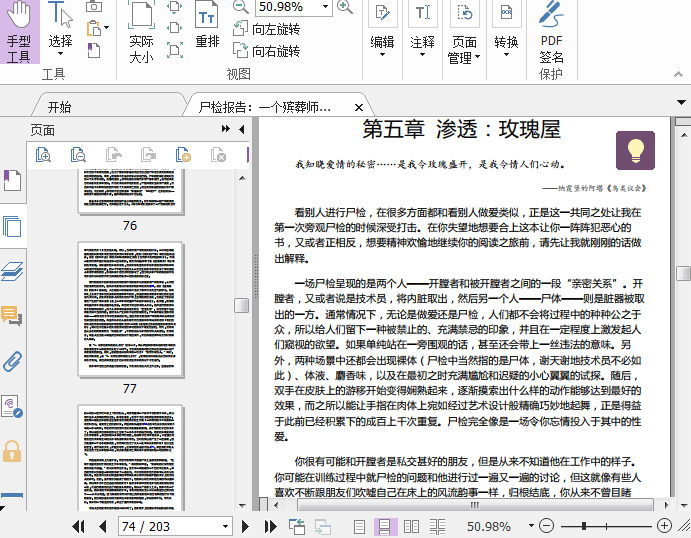
Task: Switch to the 尸检报告 document tab
Action: 263,107
